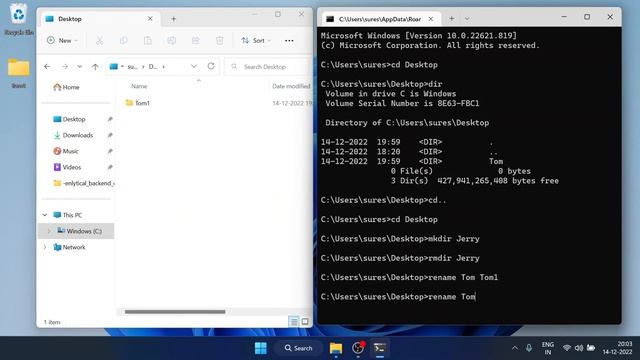
Task: Click the taskbar app with red notification badge
Action: coord(358,348)
